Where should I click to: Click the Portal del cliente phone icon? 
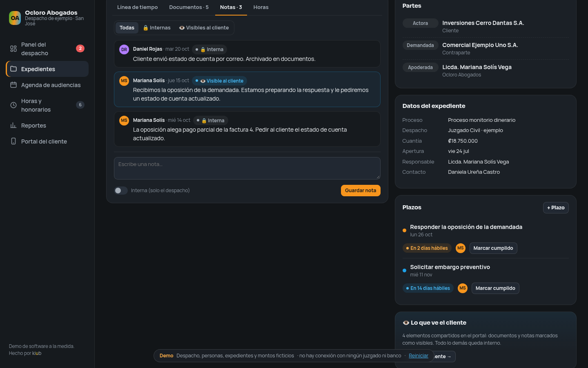click(13, 141)
